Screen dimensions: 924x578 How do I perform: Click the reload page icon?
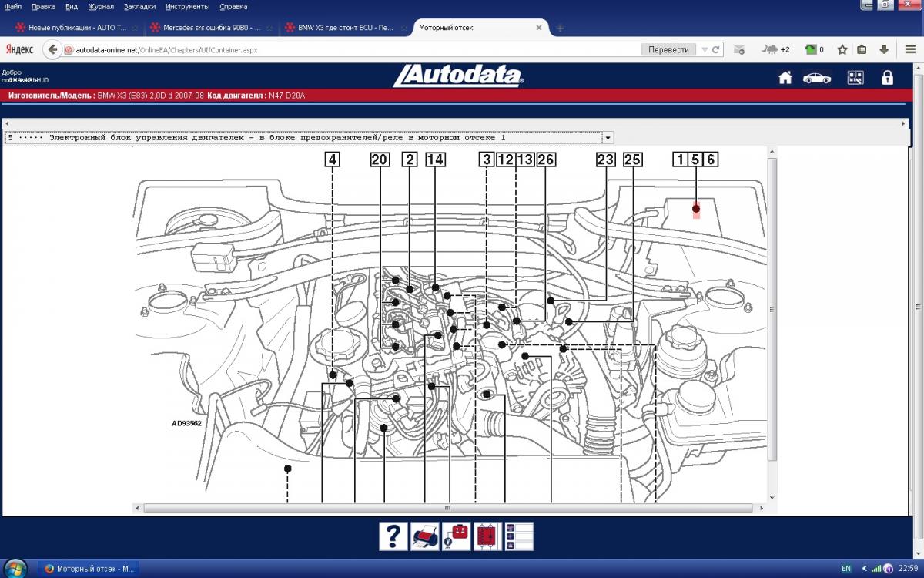[715, 49]
